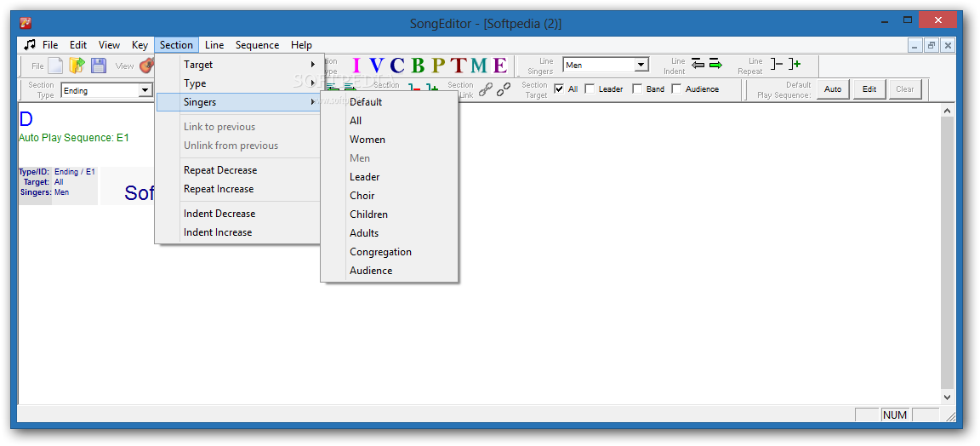Expand the Singers submenu entry
Image resolution: width=980 pixels, height=446 pixels.
(239, 102)
